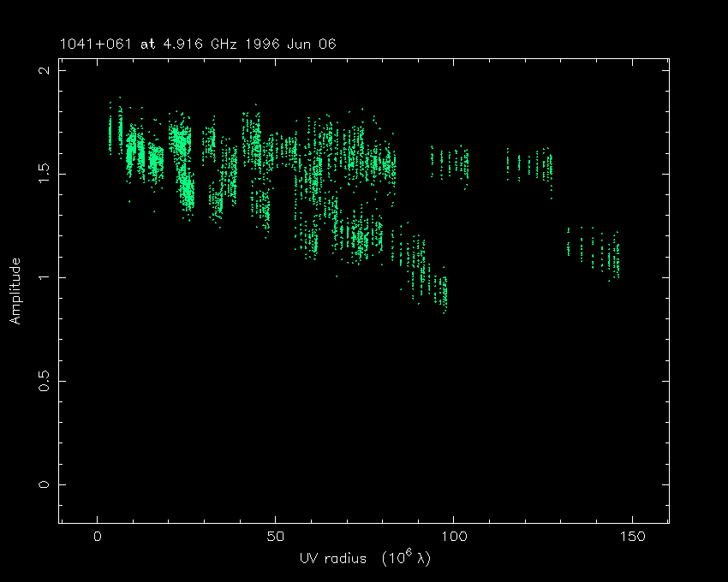Select the data cluster near UV radius 100, amplitude 1.55

pos(451,163)
